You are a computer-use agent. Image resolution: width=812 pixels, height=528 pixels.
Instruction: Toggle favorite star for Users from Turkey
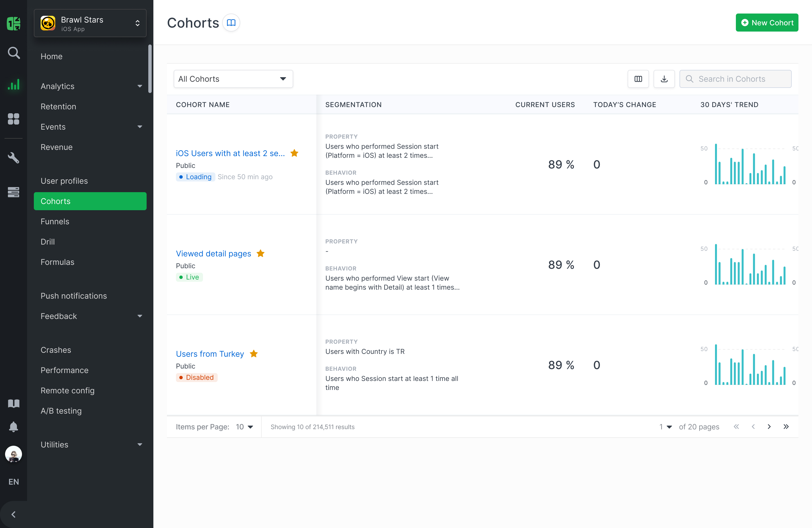[254, 354]
